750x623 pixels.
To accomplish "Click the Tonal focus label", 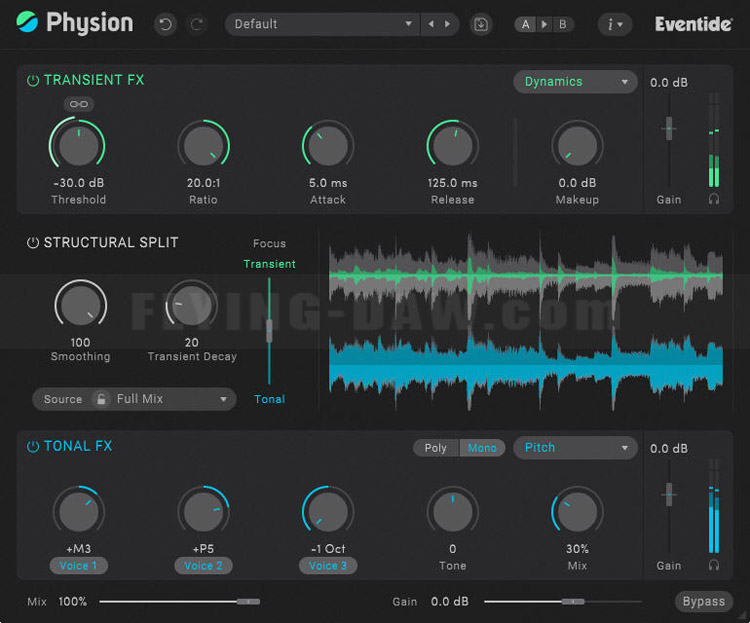I will click(x=269, y=399).
